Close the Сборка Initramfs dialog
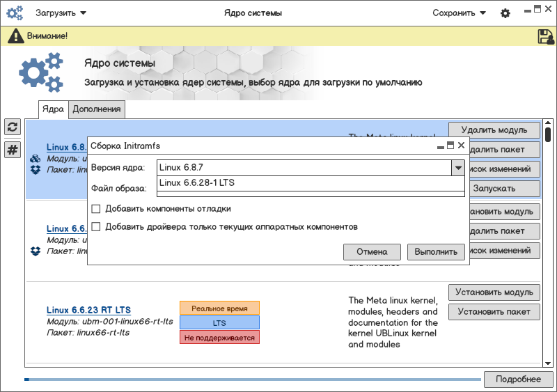This screenshot has height=392, width=557. click(x=461, y=146)
